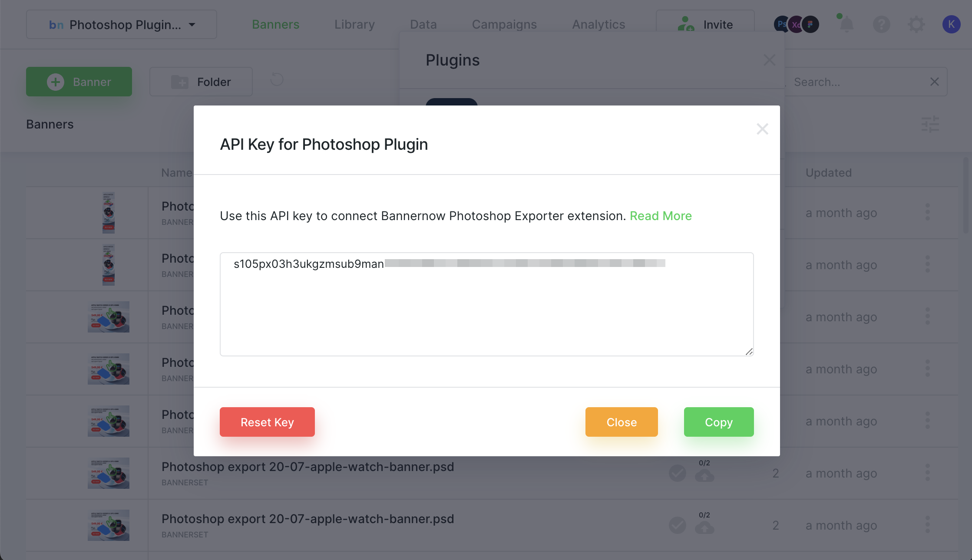Open the more options menu of the sixth row
972x560 pixels.
coord(927,473)
